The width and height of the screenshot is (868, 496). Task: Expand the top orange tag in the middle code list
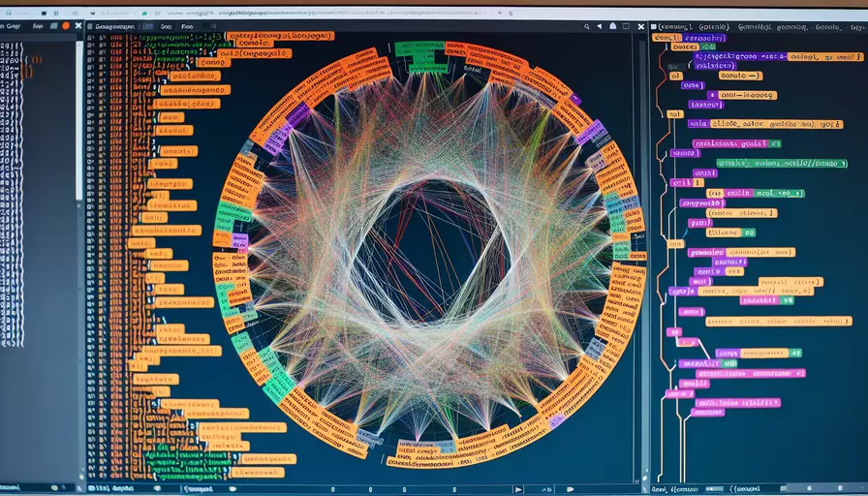(279, 36)
